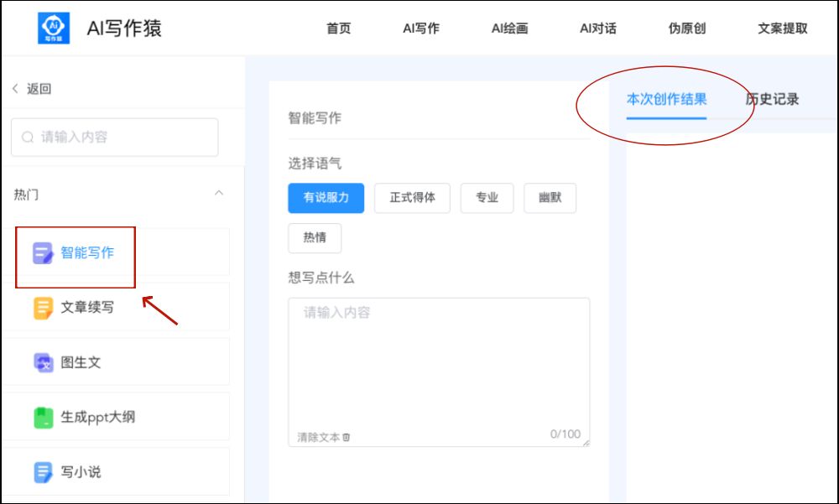
Task: Click the search magnifier icon in sidebar
Action: (x=28, y=137)
